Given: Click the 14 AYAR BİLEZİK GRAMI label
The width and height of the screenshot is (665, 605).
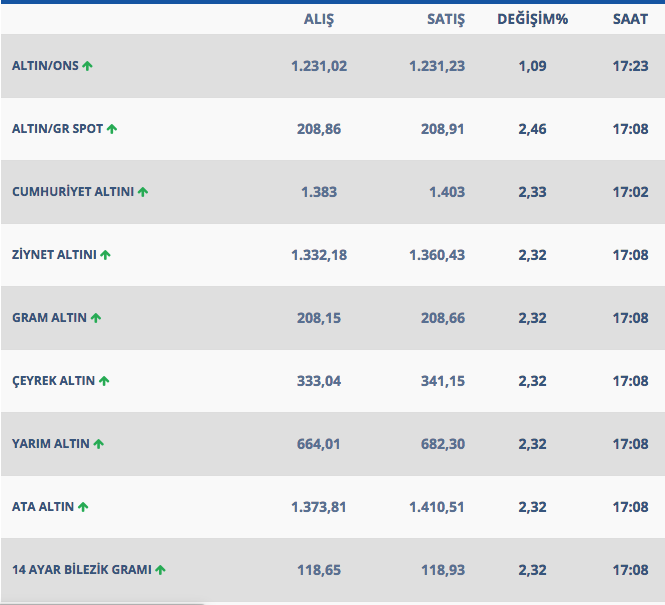Looking at the screenshot, I should click(x=82, y=570).
